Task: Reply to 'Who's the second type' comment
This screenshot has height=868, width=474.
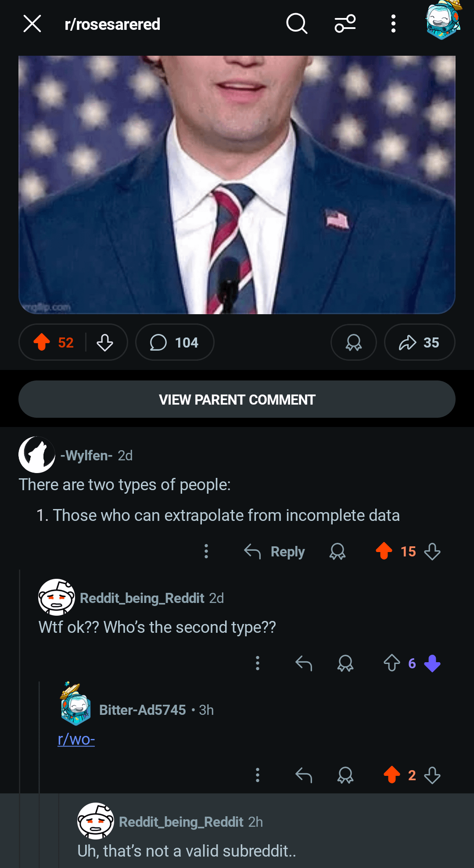Action: pyautogui.click(x=304, y=664)
